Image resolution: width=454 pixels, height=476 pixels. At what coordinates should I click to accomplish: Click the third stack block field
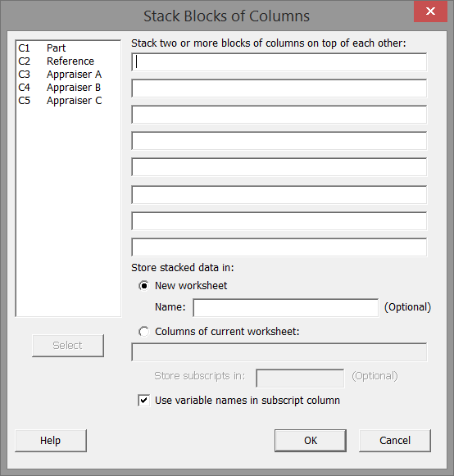pos(279,115)
